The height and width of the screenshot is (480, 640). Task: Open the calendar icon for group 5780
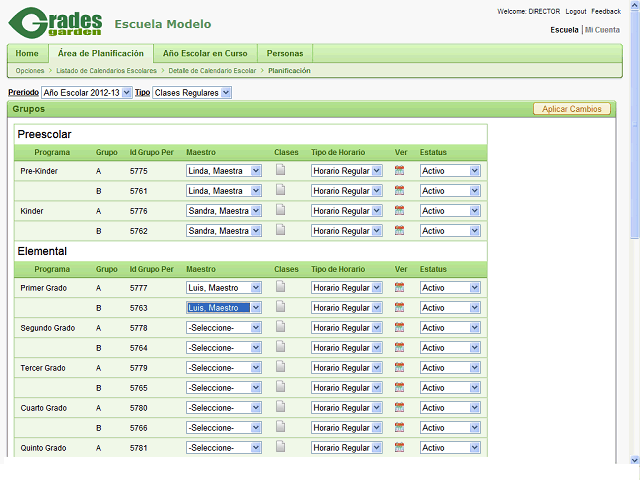(399, 407)
